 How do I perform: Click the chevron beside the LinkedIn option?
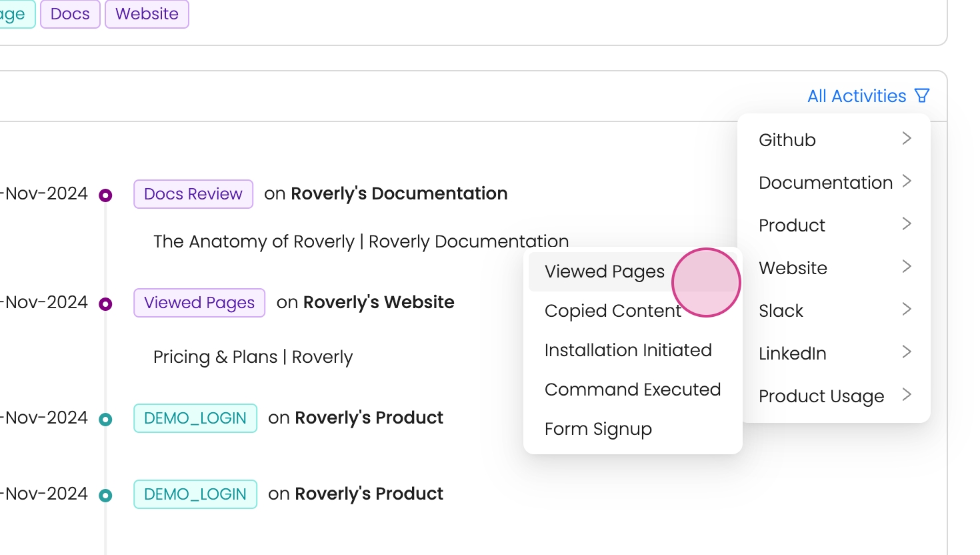[x=906, y=352]
